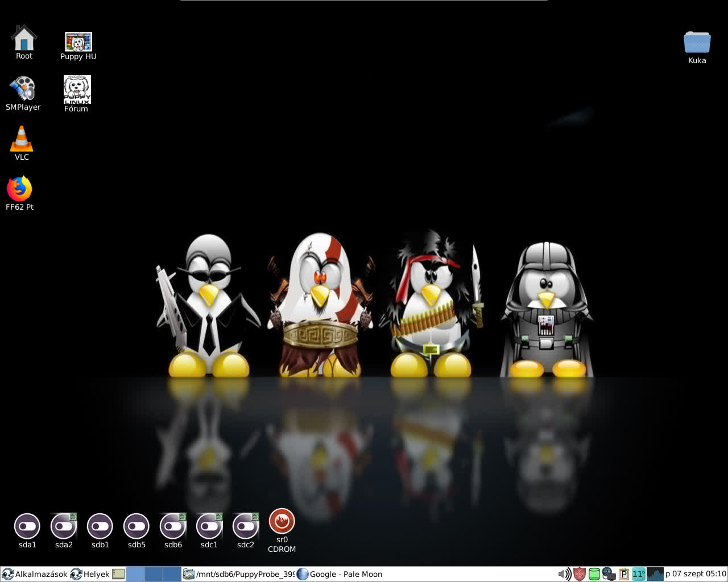
Task: Select the sdc1 drive icon
Action: pos(209,526)
